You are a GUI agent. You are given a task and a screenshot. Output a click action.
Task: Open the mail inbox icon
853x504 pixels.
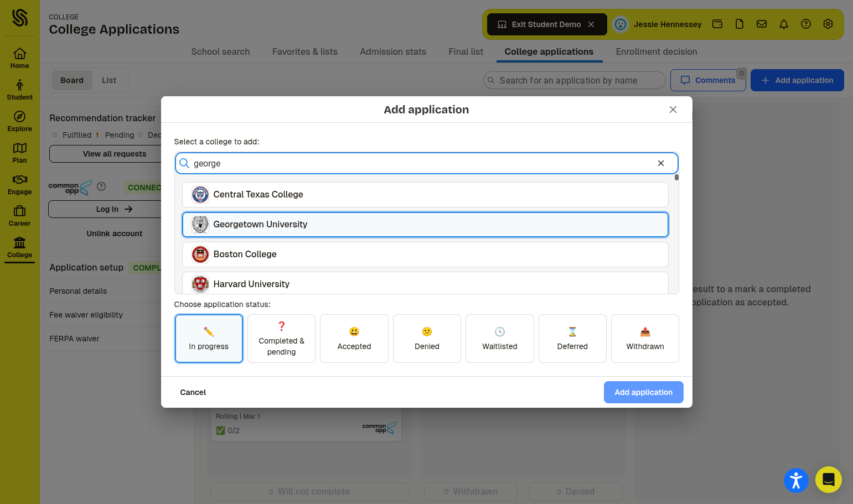[762, 24]
